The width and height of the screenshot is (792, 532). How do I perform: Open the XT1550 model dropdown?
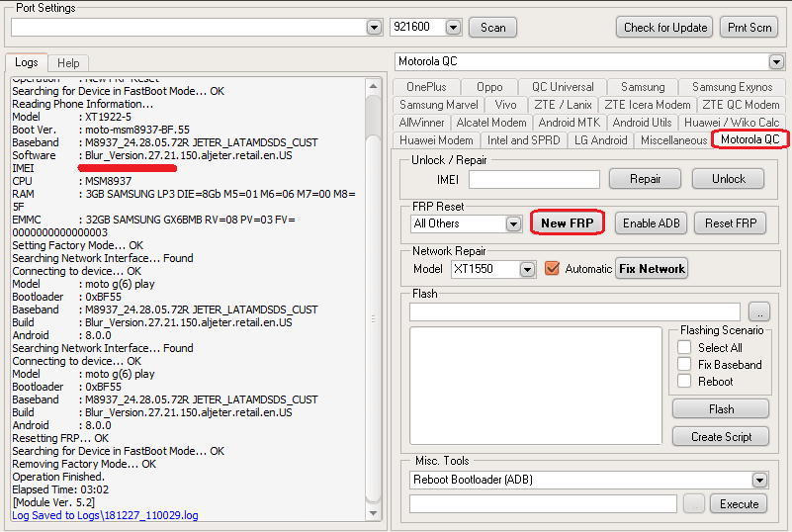click(527, 269)
